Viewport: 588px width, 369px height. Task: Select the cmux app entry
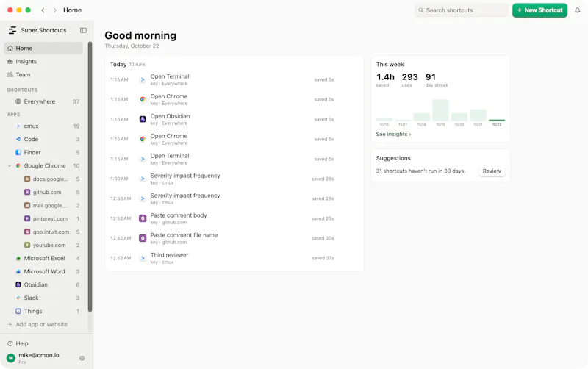[43, 126]
